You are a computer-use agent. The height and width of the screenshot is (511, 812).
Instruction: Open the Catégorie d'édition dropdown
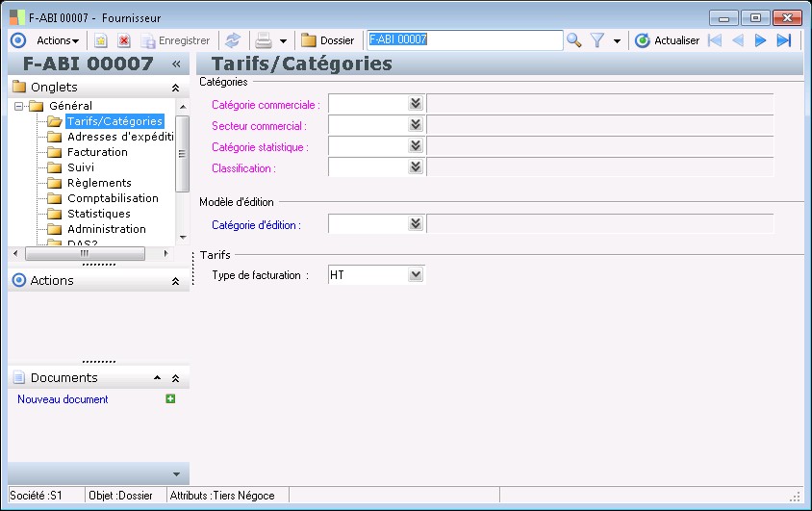pos(416,223)
